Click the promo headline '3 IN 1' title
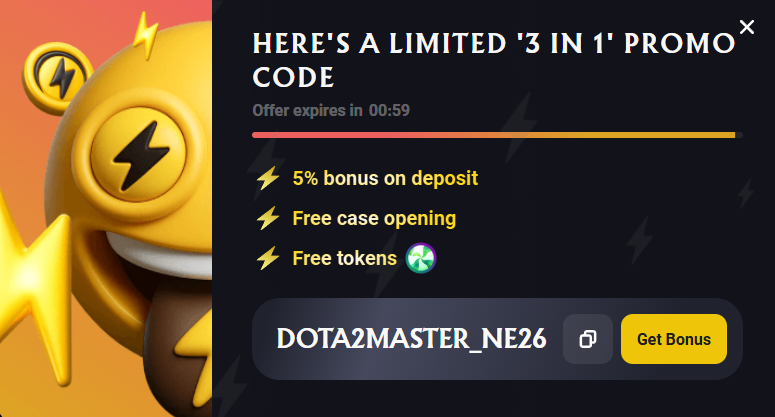Screen dimensions: 775x417 click(x=494, y=60)
